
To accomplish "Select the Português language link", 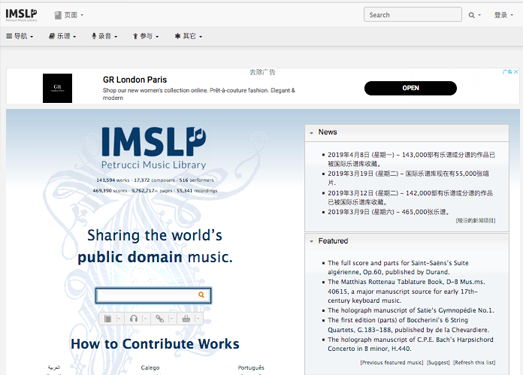I will (x=251, y=368).
